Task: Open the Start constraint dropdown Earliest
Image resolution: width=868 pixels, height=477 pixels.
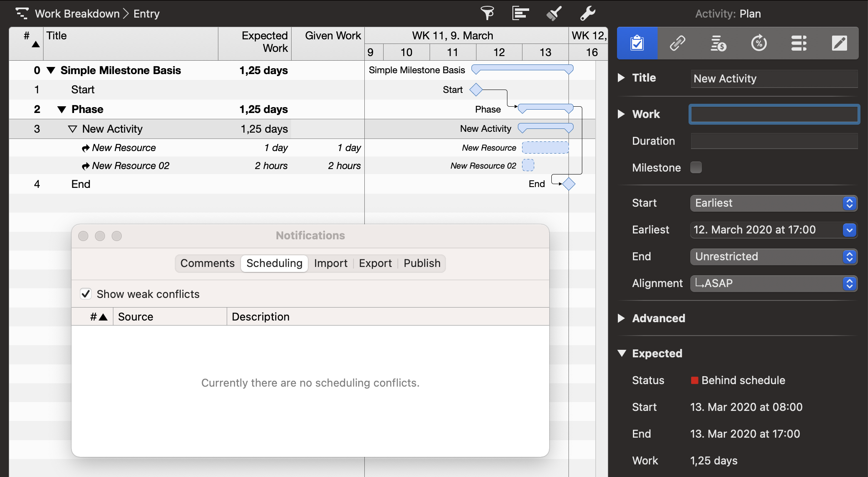Action: 773,203
